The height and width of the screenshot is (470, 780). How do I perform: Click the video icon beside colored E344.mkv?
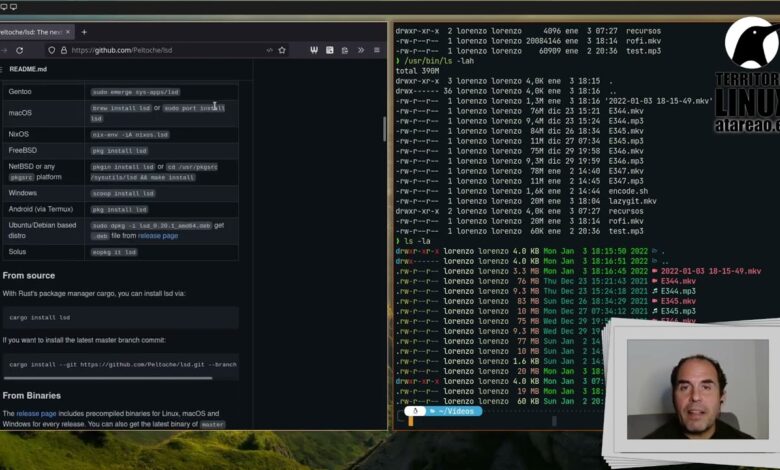655,282
